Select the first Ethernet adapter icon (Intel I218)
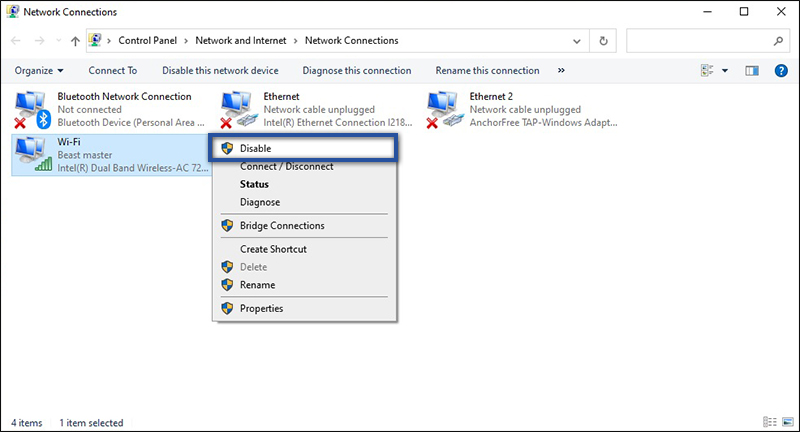Screen dimensions: 800x432 pos(239,109)
